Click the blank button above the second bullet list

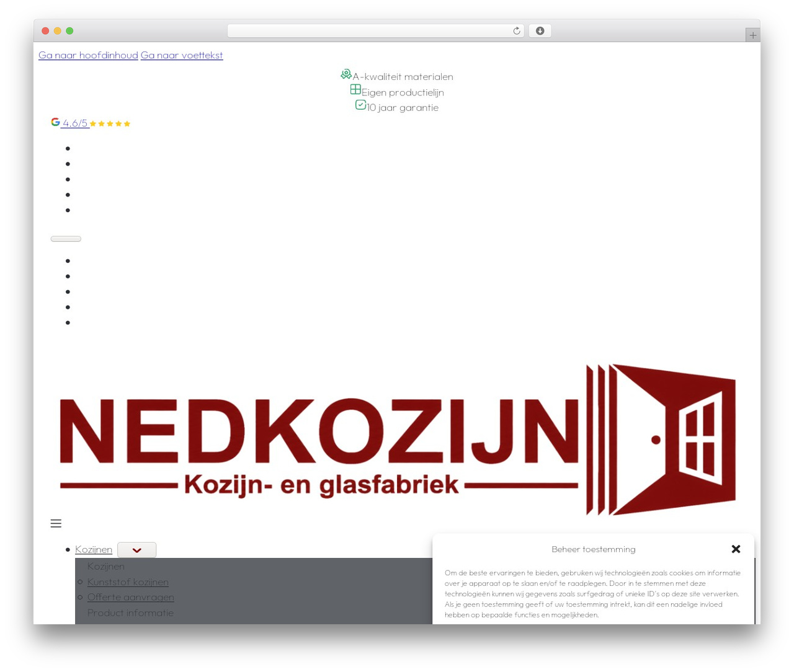[66, 239]
